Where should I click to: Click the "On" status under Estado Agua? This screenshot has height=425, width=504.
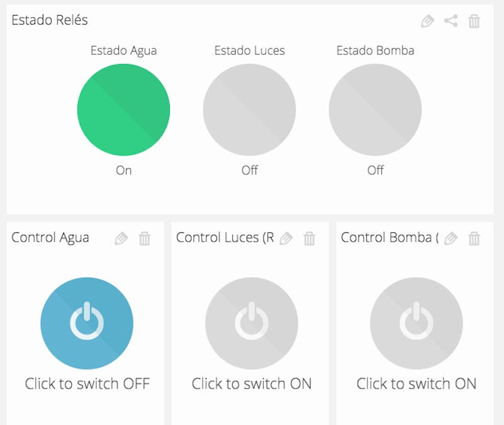(x=123, y=170)
